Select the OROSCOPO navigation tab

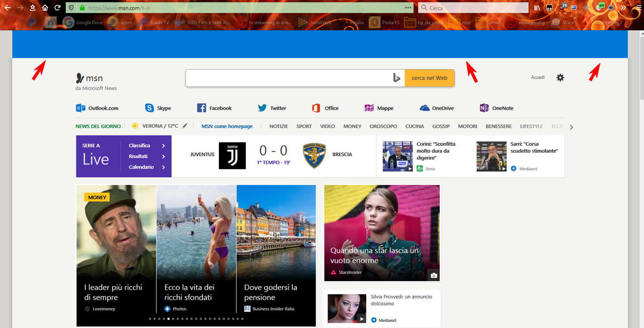pos(383,126)
